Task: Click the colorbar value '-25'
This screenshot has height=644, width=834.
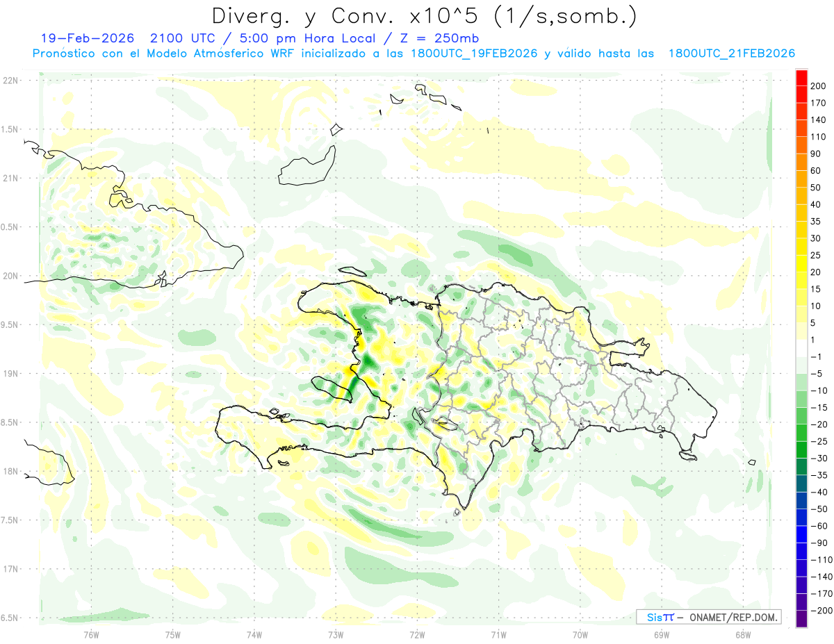Action: pos(820,441)
